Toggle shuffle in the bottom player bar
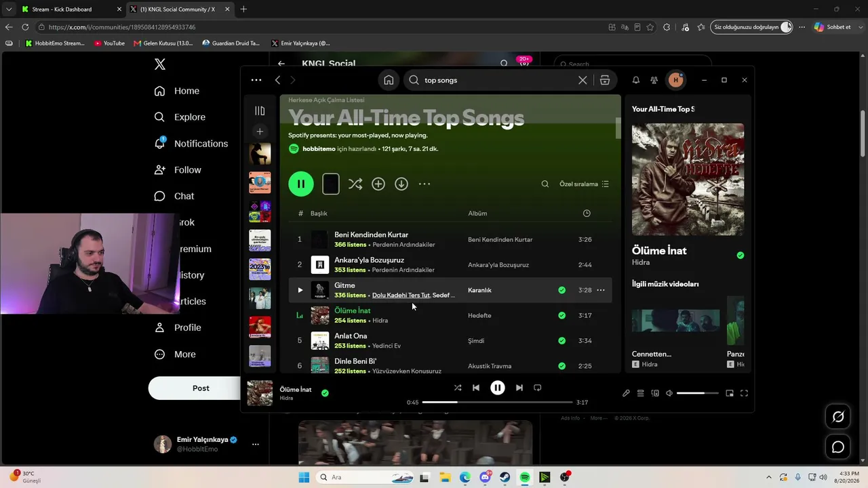This screenshot has width=868, height=488. click(458, 388)
